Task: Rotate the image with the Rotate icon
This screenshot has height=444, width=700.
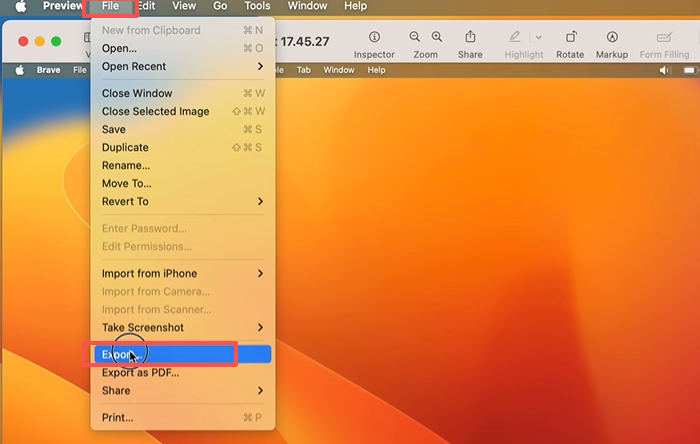Action: [x=570, y=38]
